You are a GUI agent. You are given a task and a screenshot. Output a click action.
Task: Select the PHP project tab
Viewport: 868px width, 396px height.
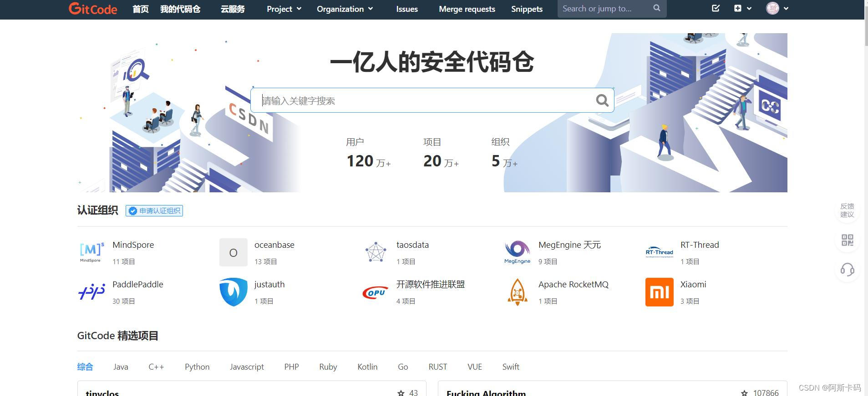tap(291, 366)
